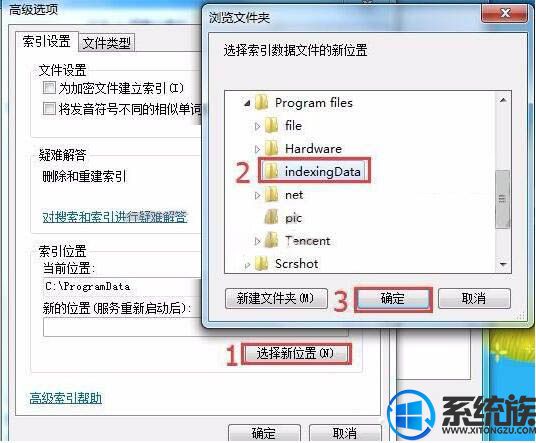Click the Program files folder icon
The height and width of the screenshot is (443, 536).
point(262,103)
